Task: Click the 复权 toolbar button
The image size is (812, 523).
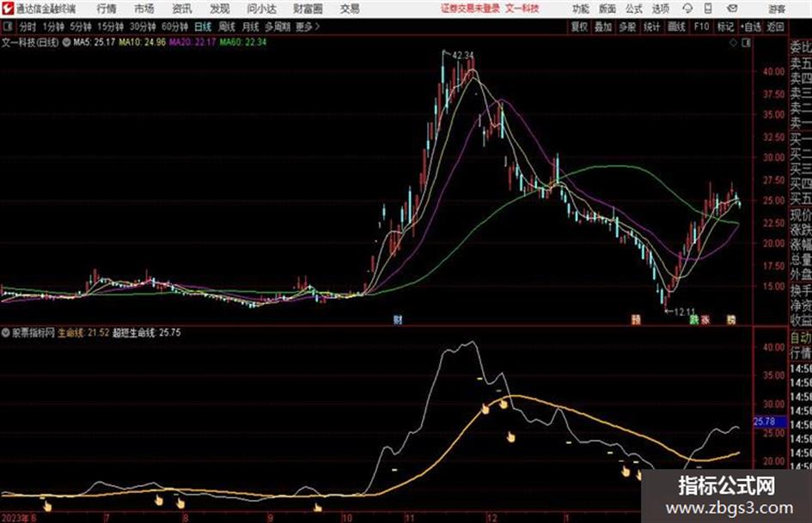Action: pos(579,27)
